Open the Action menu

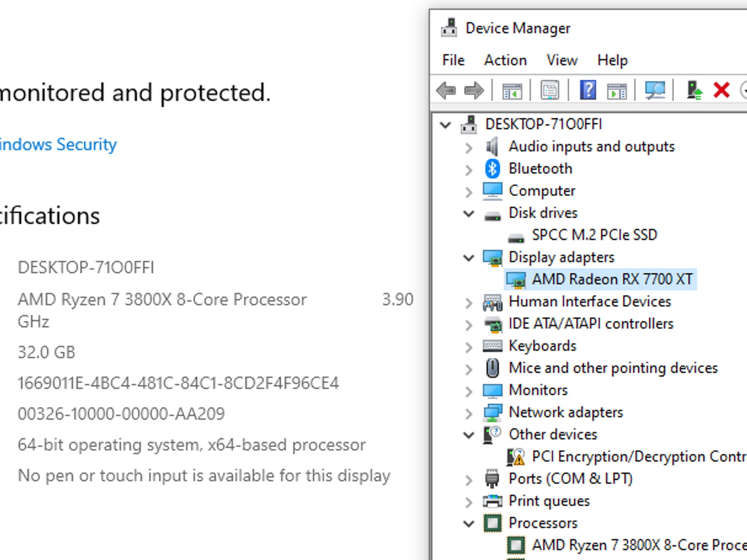pos(505,60)
